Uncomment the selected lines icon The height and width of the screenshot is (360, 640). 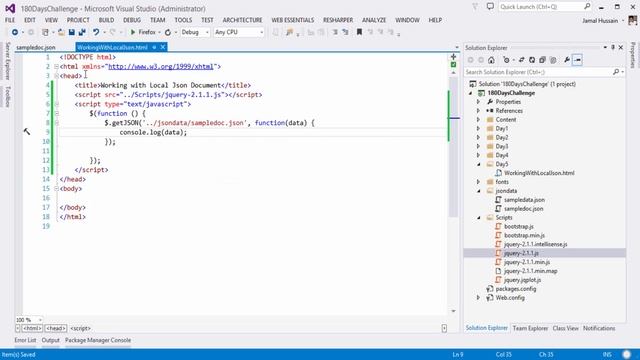click(x=345, y=32)
